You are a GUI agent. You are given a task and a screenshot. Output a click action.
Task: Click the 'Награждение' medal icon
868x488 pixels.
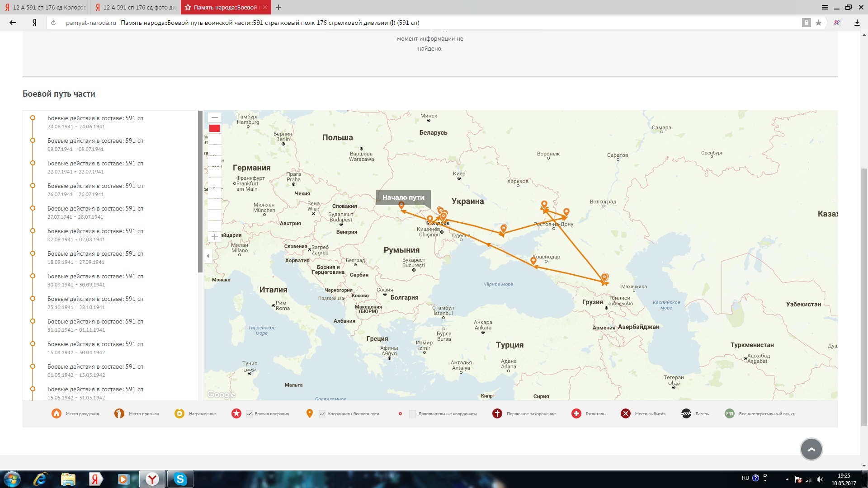pos(179,413)
